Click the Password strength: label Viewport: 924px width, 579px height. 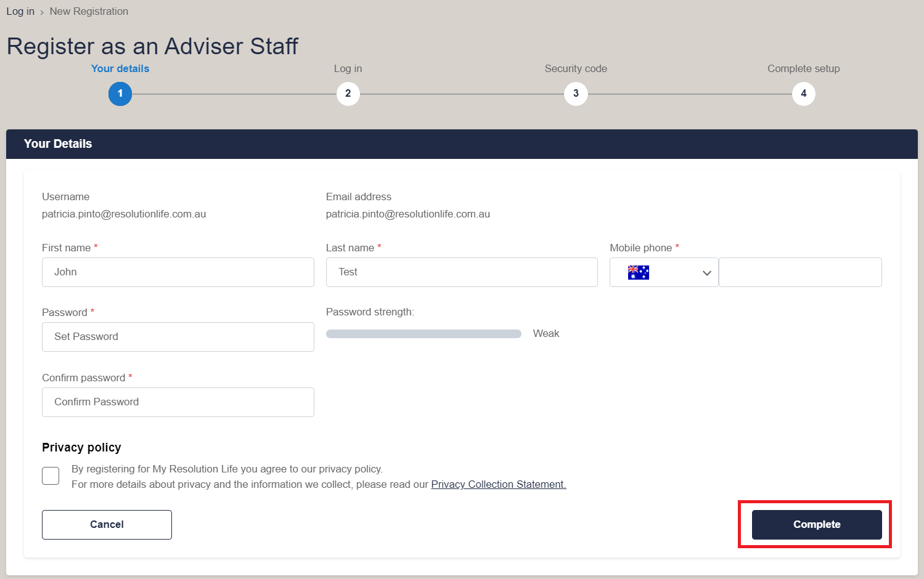pos(370,312)
